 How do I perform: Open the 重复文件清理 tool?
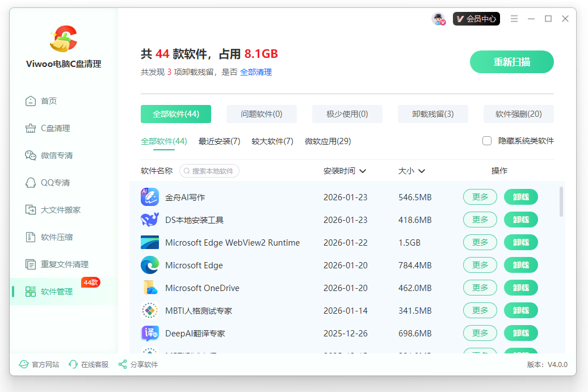tap(54, 264)
